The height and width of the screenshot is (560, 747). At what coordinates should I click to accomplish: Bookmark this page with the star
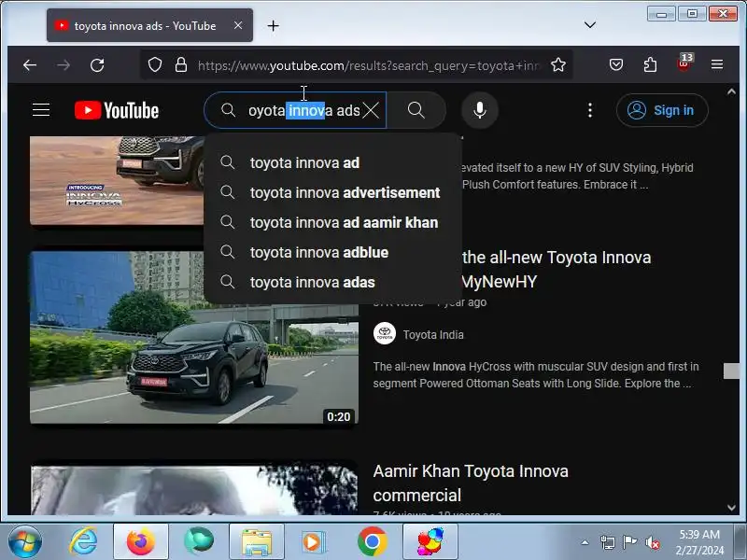(557, 64)
